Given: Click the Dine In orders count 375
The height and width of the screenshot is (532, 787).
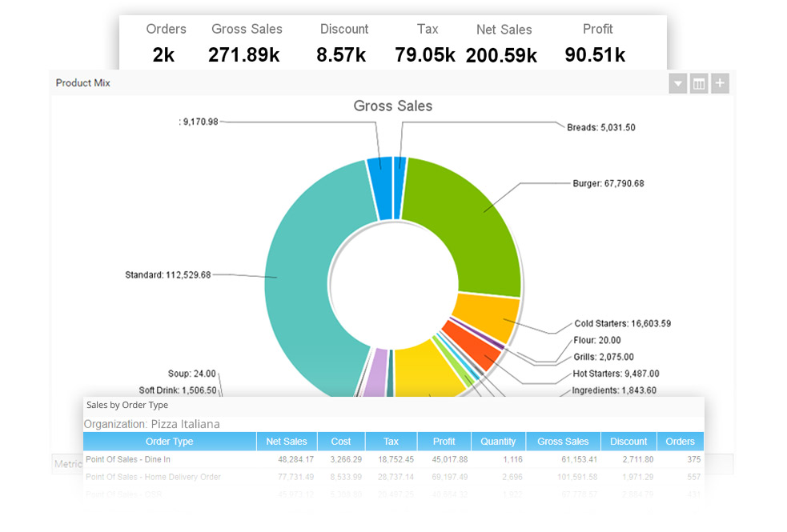Looking at the screenshot, I should point(694,459).
